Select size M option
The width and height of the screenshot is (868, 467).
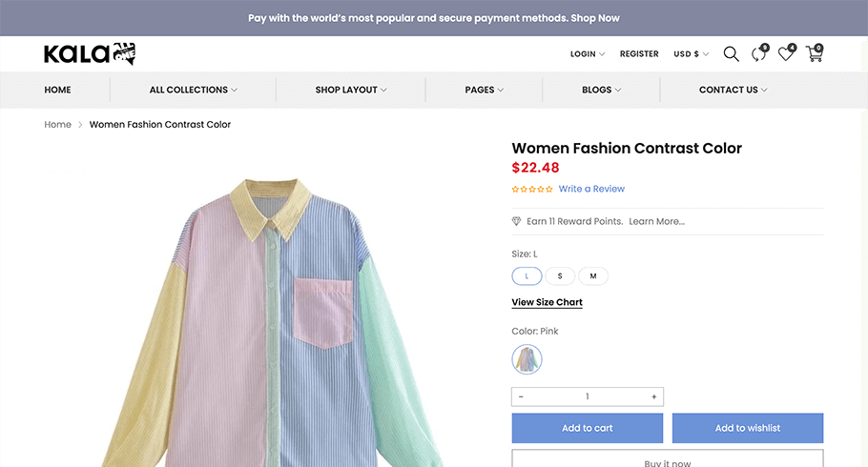click(x=593, y=276)
